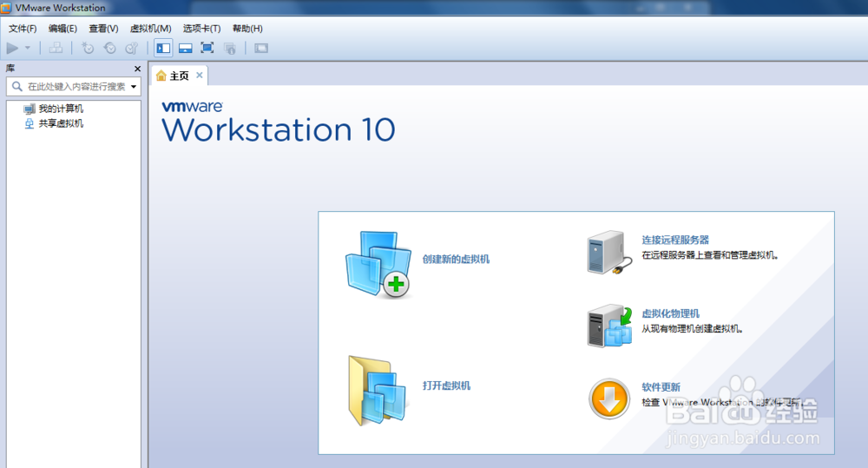868x468 pixels.
Task: Select 共享虚拟机 in the library tree
Action: tap(61, 123)
